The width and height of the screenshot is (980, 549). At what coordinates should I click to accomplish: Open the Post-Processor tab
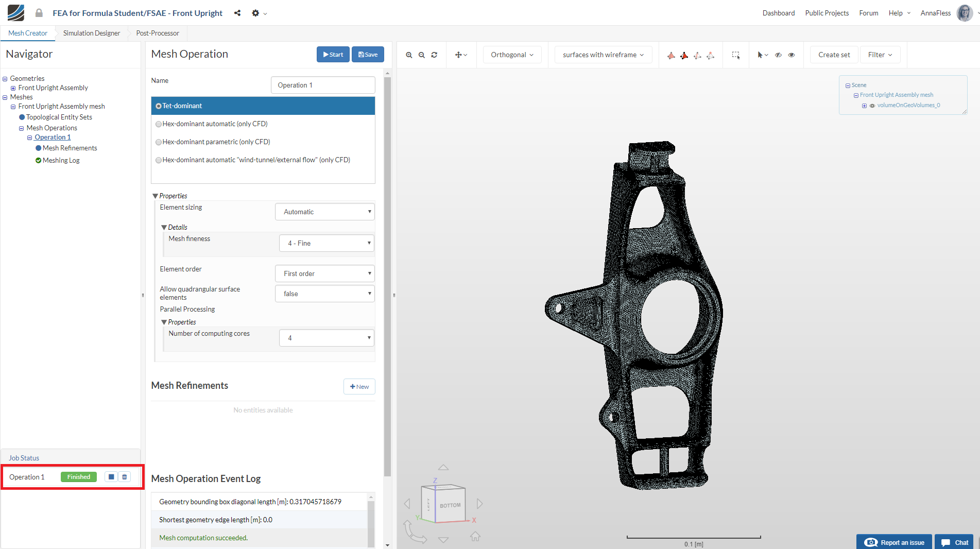[158, 33]
